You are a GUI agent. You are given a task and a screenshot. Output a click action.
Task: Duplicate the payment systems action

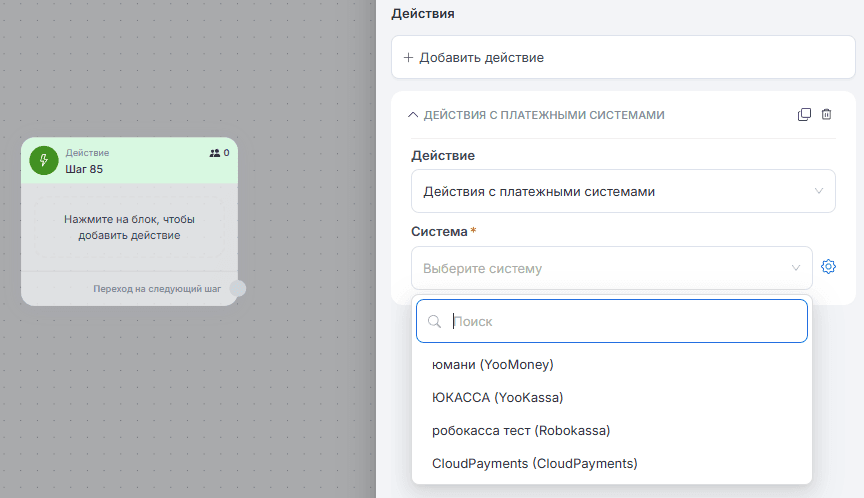[x=804, y=115]
